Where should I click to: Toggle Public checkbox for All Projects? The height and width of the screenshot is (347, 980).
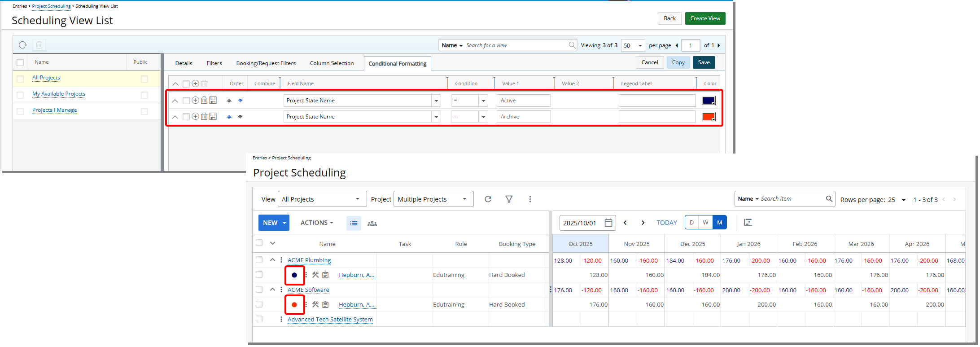point(144,79)
